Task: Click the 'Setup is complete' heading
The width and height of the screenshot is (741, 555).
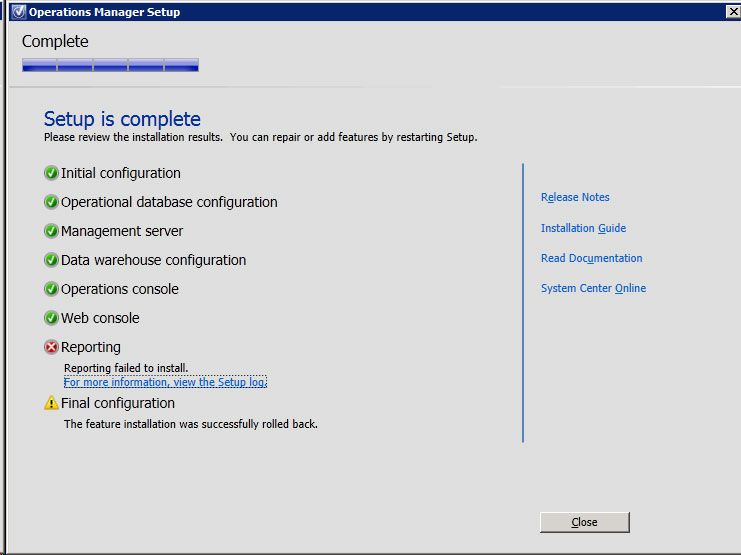Action: coord(122,119)
